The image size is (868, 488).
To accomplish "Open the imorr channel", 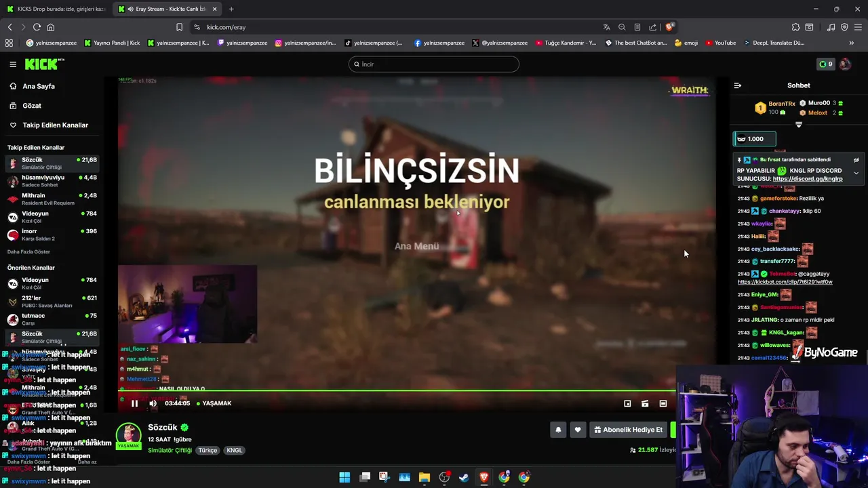I will 52,235.
